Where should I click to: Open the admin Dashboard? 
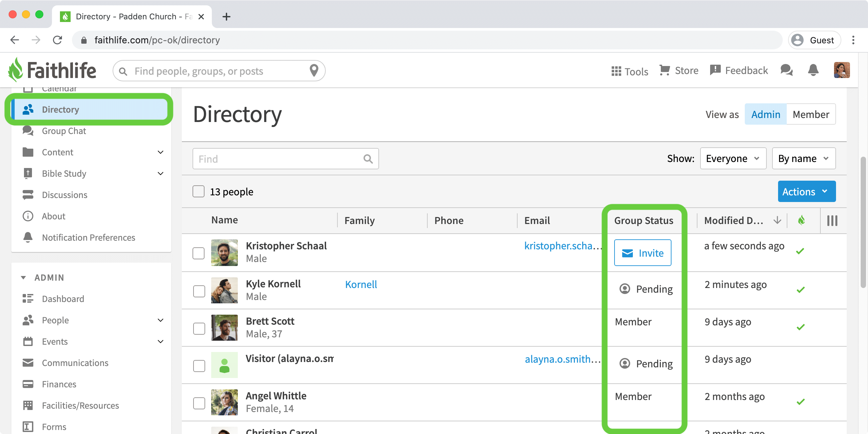[63, 299]
